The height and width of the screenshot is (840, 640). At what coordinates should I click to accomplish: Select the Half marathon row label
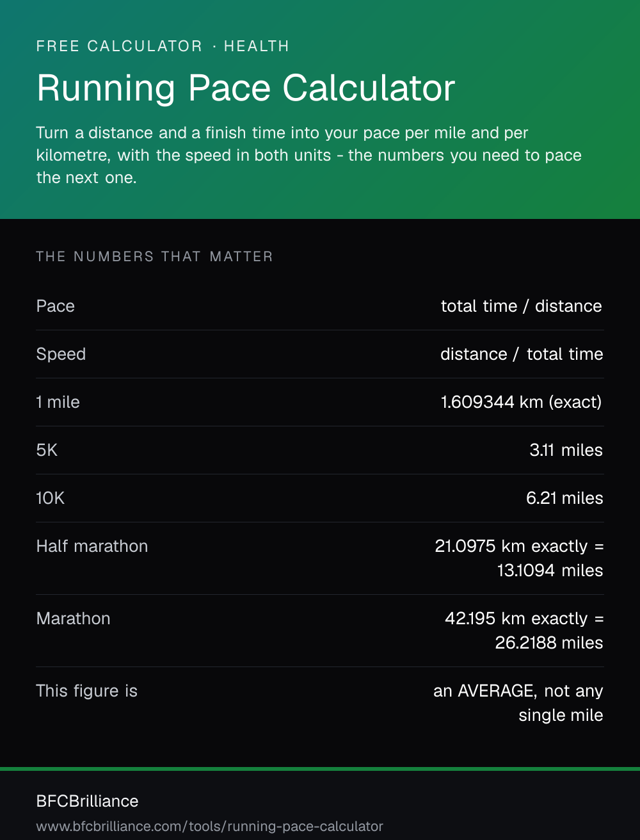[x=92, y=546]
